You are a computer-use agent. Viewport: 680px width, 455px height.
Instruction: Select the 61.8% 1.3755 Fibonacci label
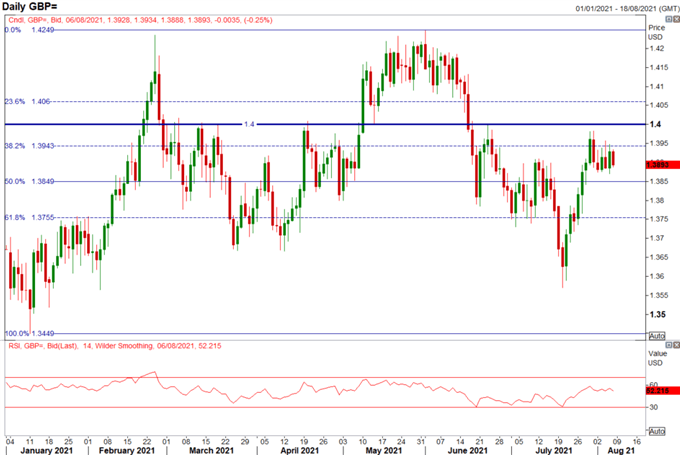(x=29, y=217)
